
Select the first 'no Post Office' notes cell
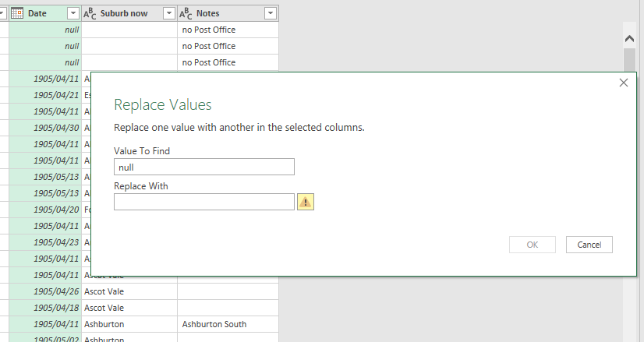coord(228,30)
